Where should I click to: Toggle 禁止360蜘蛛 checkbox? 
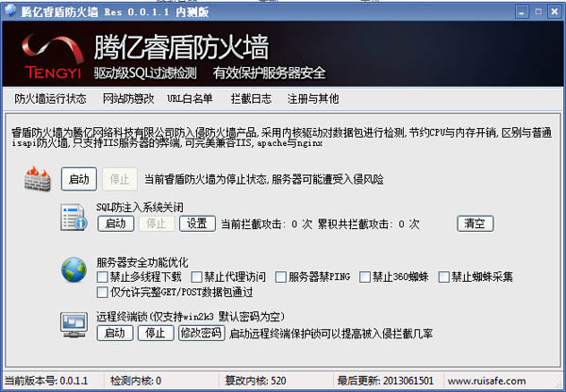pos(364,277)
